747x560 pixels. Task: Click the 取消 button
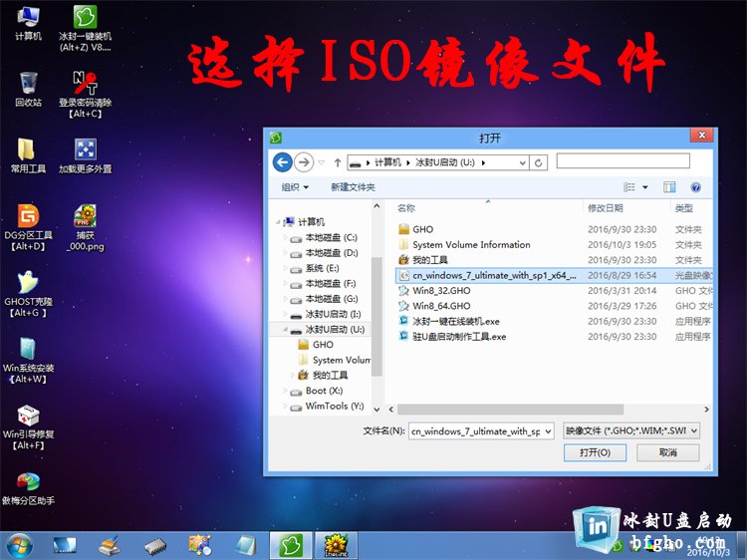tap(668, 452)
